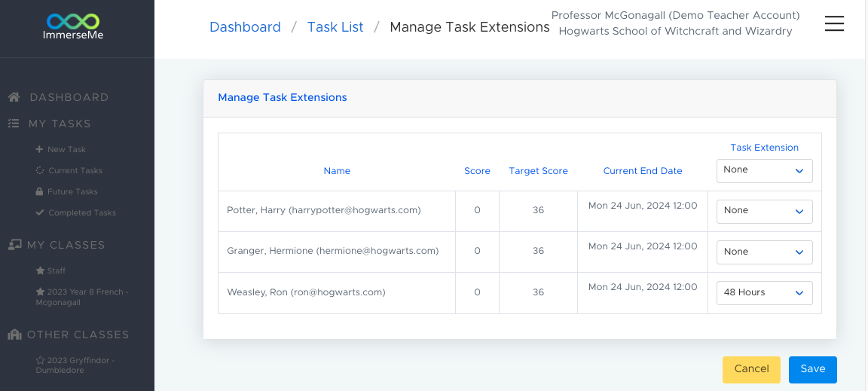Select My Classes in the sidebar
Image resolution: width=868 pixels, height=391 pixels.
click(66, 245)
